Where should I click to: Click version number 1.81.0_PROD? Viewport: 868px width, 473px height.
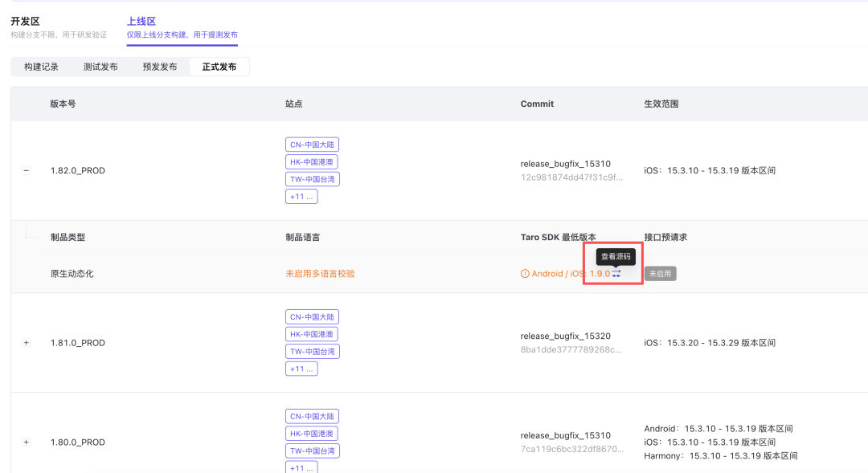tap(77, 343)
